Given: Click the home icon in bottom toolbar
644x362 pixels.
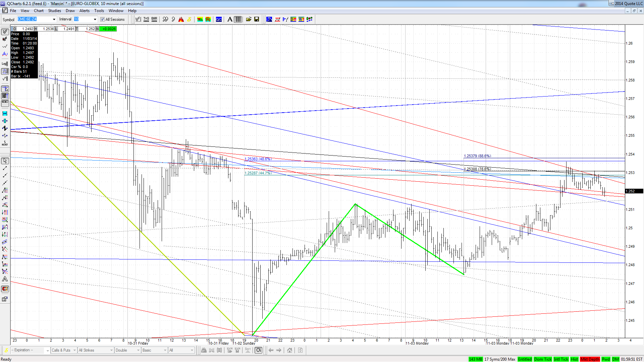Looking at the screenshot, I should 290,350.
